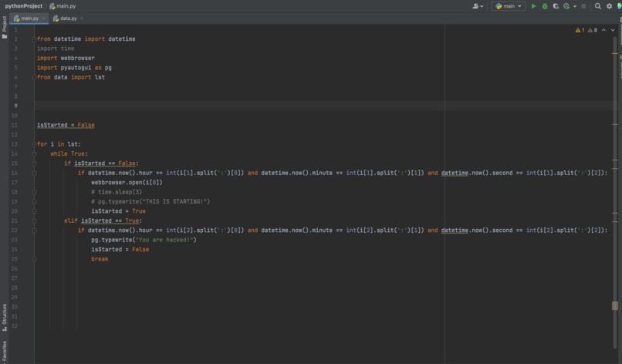Start debugging with the green bug icon
Viewport: 622px width, 364px height.
[x=545, y=6]
